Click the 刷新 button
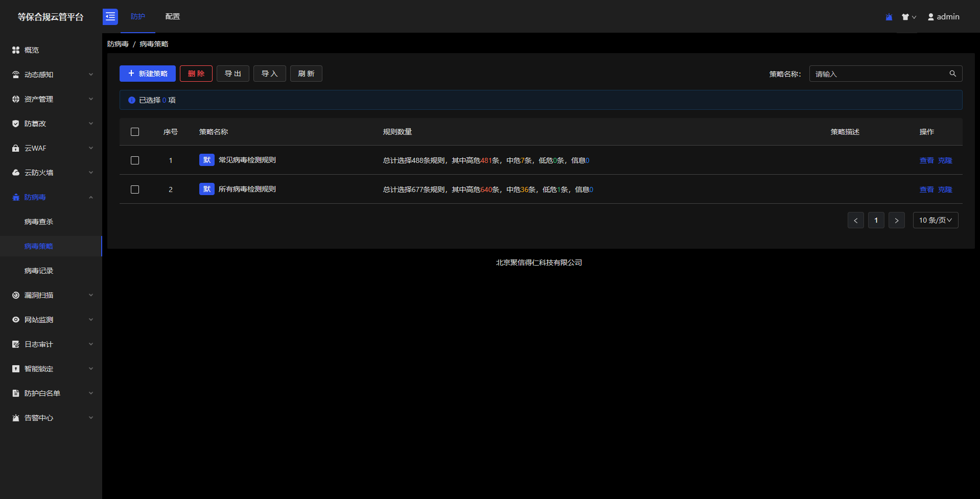 click(306, 74)
